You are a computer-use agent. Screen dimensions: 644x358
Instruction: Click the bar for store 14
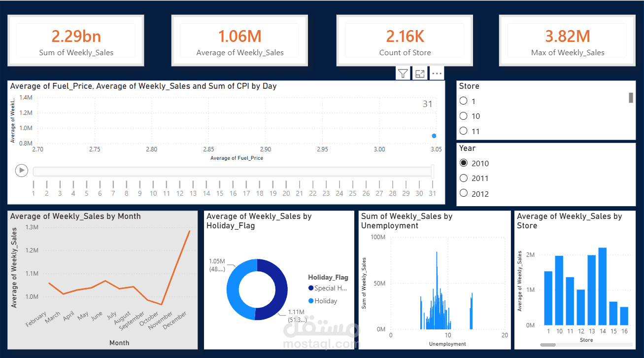603,286
